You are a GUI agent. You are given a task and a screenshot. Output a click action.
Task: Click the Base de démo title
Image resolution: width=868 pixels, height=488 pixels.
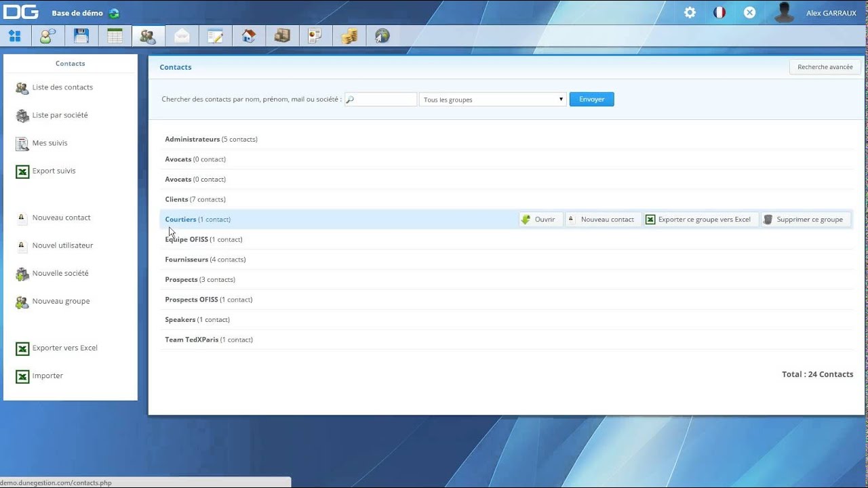pos(77,13)
